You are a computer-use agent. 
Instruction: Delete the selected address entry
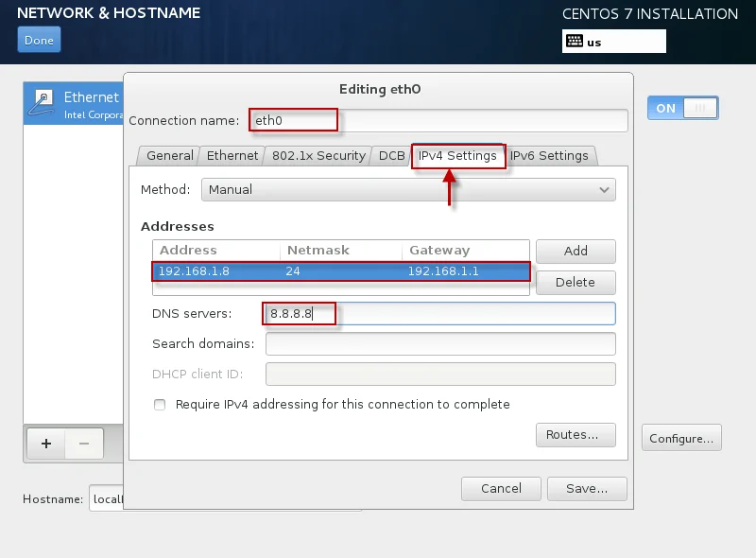coord(576,283)
